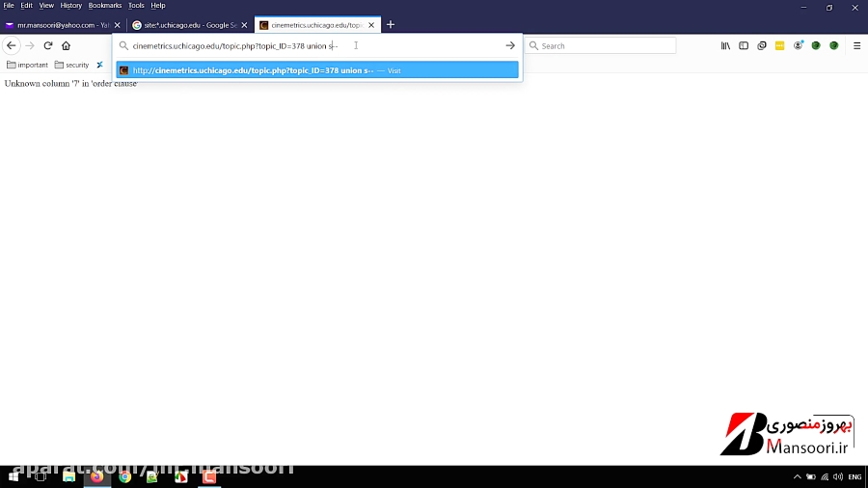Show hidden system tray icons

[x=798, y=477]
